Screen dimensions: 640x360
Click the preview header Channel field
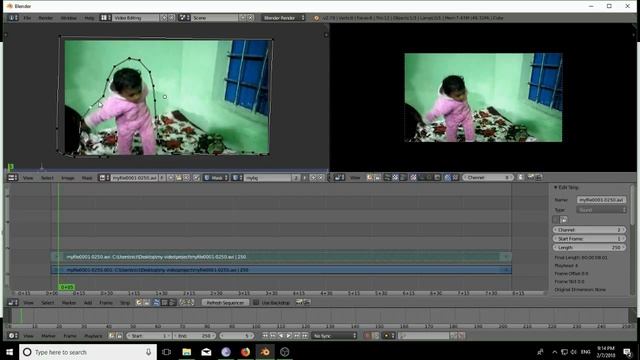point(487,178)
